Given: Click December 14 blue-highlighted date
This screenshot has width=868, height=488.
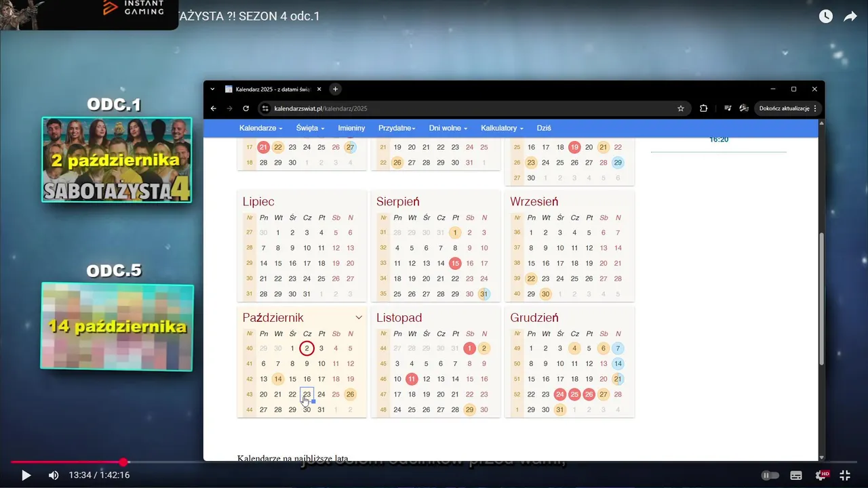Looking at the screenshot, I should pos(618,364).
